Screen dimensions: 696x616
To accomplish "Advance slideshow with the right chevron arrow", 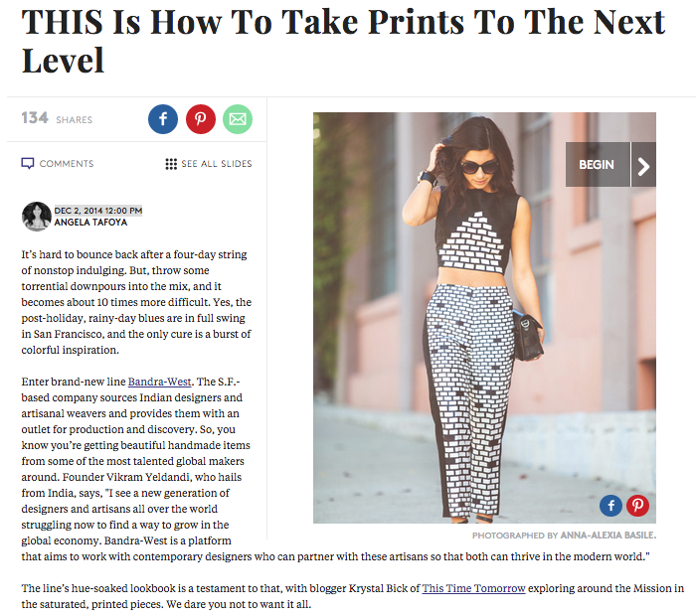I will click(643, 165).
